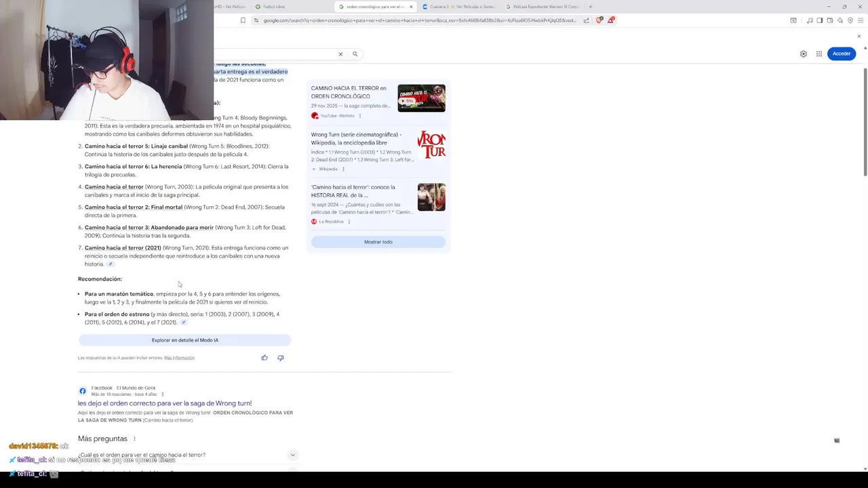This screenshot has width=868, height=488.
Task: Click the 'Mostrar todo' sources button
Action: [x=378, y=242]
